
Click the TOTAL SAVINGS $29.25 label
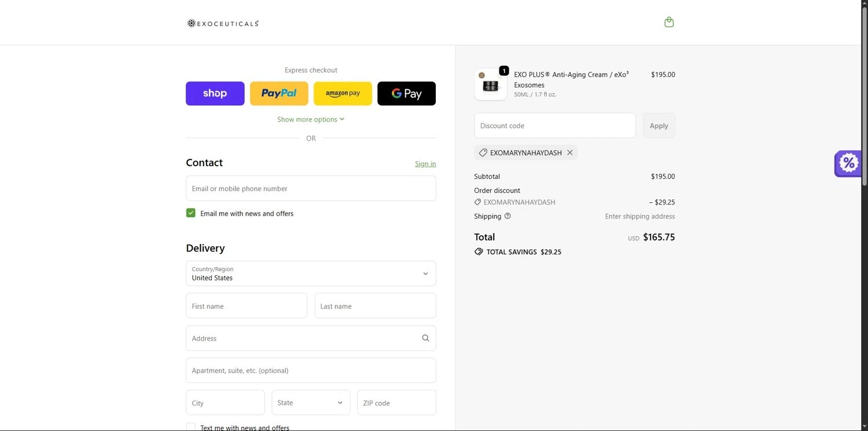click(x=524, y=252)
